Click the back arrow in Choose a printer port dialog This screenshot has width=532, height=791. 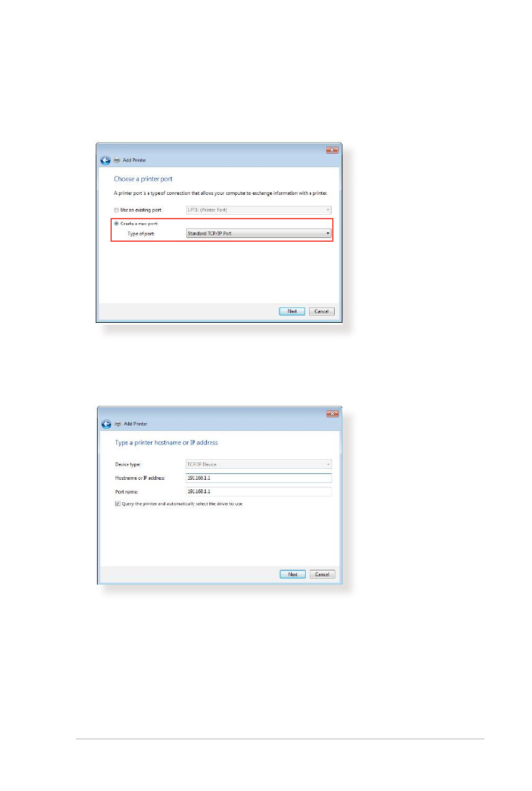click(x=105, y=160)
